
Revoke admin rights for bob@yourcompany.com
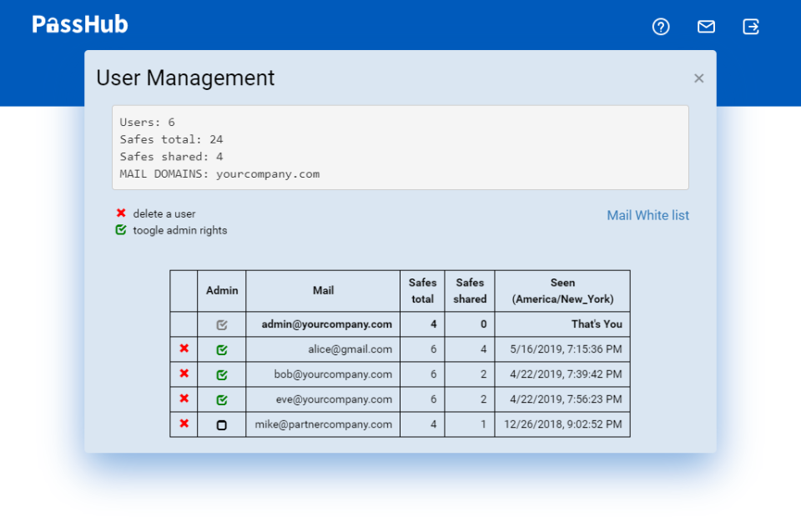point(221,374)
